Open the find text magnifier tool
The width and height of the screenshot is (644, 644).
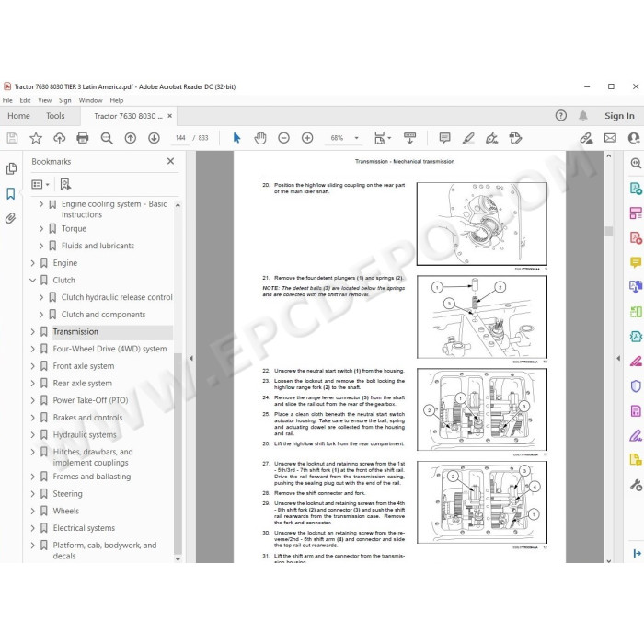[x=107, y=138]
